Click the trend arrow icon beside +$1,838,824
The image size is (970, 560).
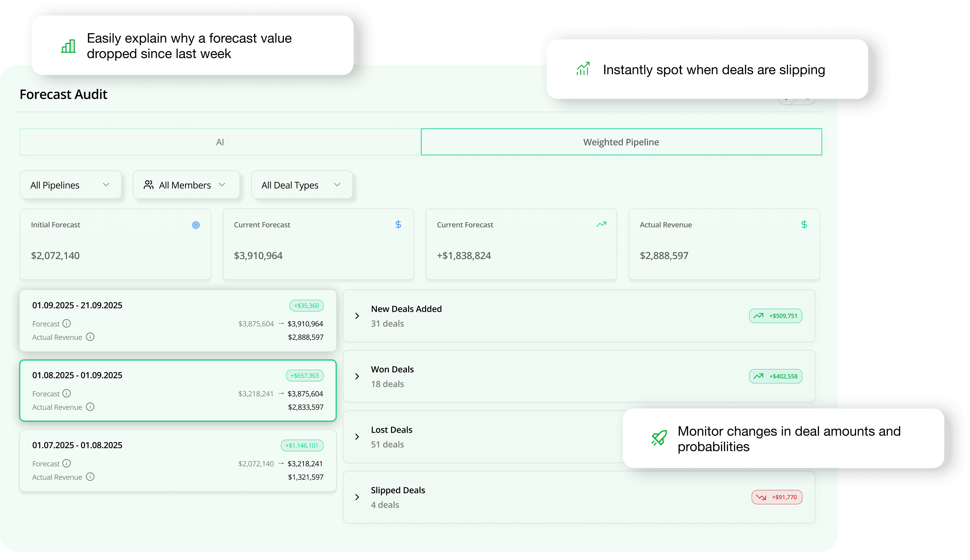(x=601, y=224)
